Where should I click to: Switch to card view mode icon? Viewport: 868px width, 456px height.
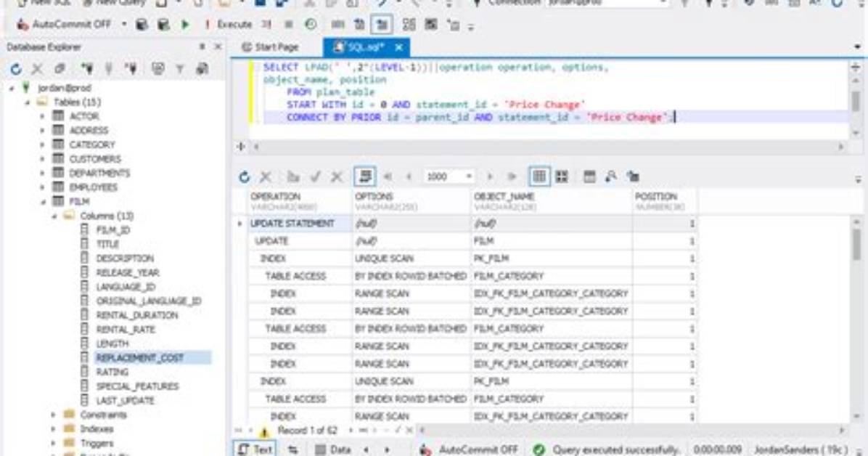(x=562, y=176)
